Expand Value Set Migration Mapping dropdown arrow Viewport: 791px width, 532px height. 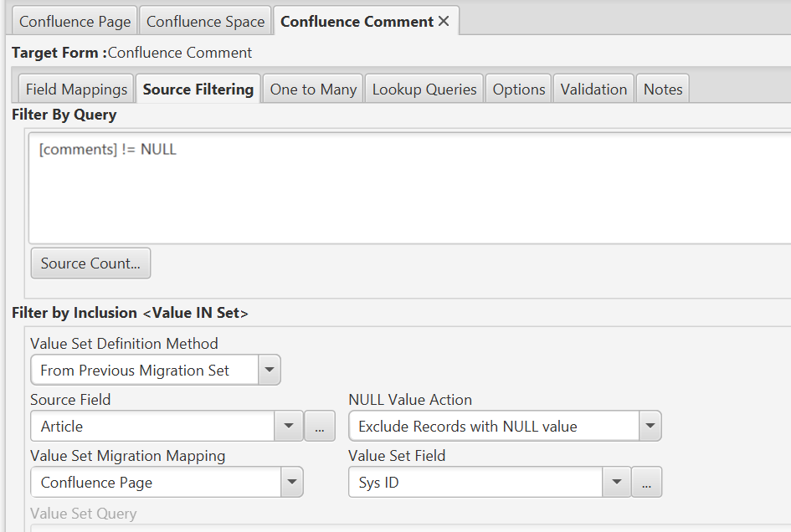[x=291, y=482]
